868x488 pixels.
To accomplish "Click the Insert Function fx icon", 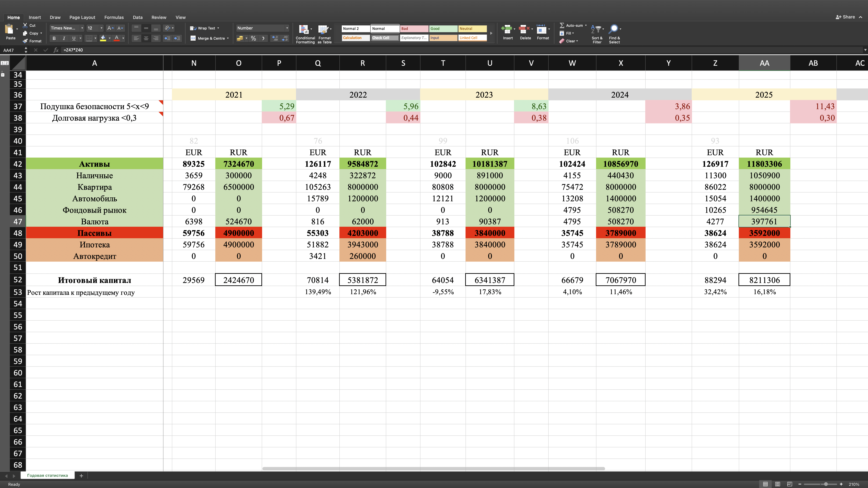I will tap(56, 50).
